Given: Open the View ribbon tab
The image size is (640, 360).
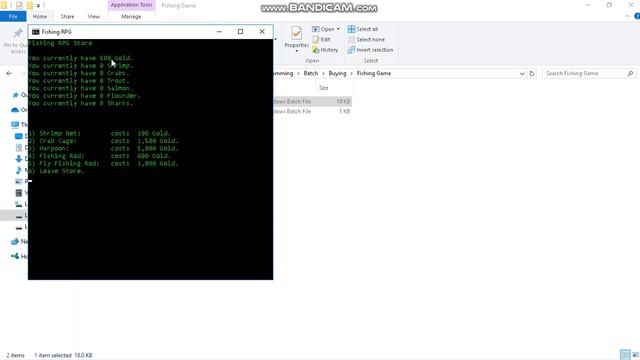Looking at the screenshot, I should click(x=93, y=16).
